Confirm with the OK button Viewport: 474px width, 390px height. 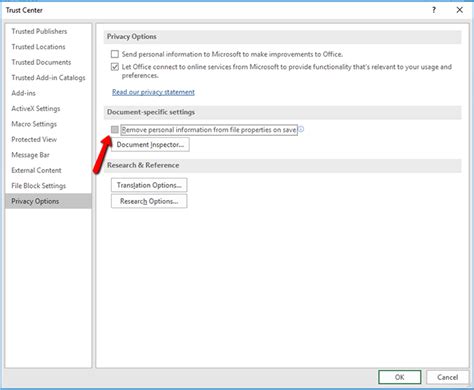[400, 377]
